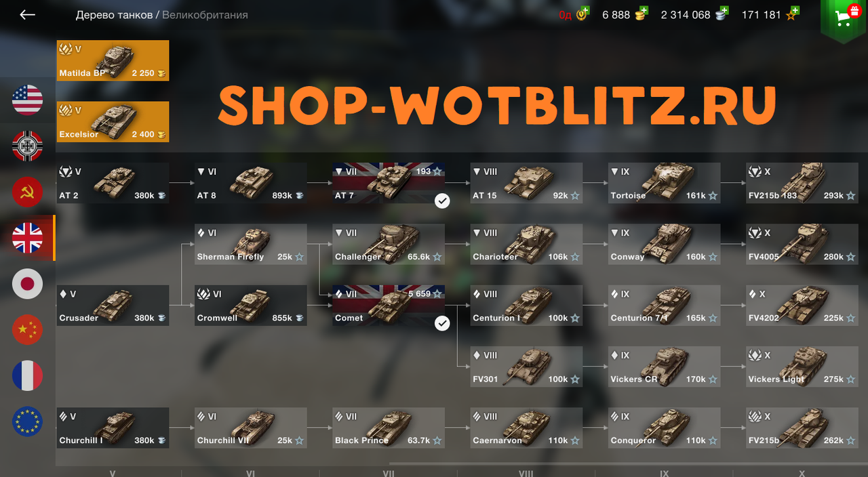Click the Comet checkmark badge
Image resolution: width=868 pixels, height=477 pixels.
click(x=442, y=324)
